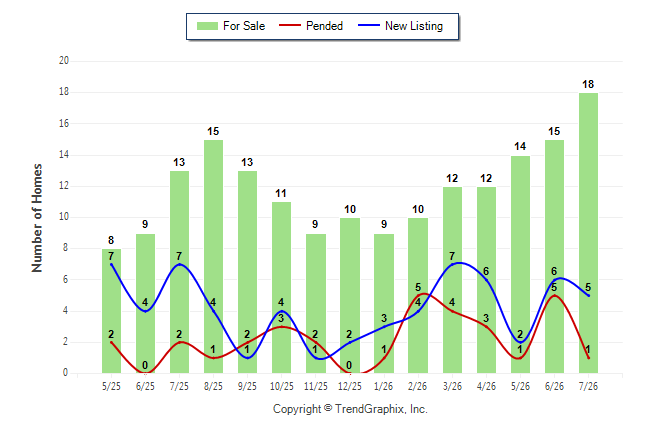
Task: Click the Pended point 0 at 6/25
Action: click(x=145, y=373)
